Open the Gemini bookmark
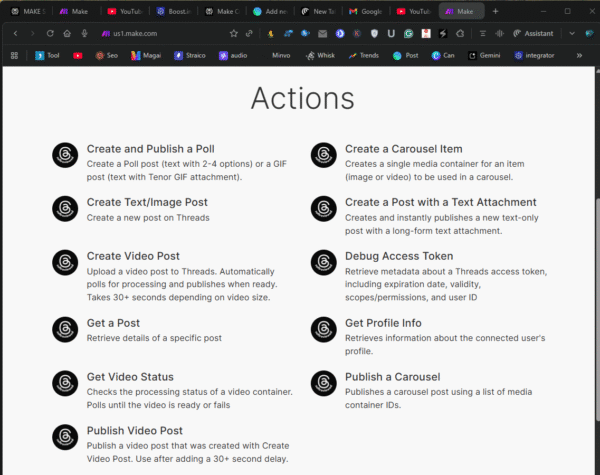This screenshot has height=475, width=600. [484, 55]
